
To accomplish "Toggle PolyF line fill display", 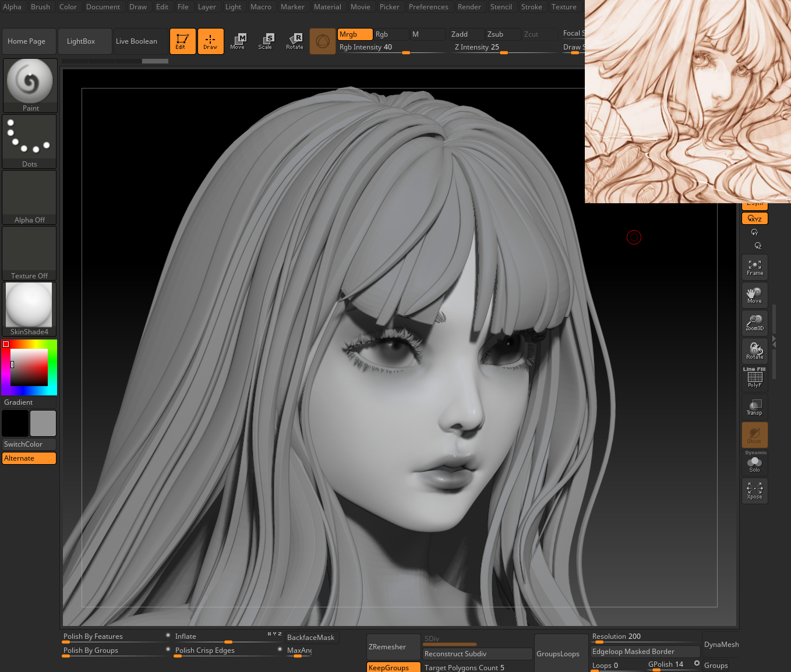I will click(x=754, y=379).
